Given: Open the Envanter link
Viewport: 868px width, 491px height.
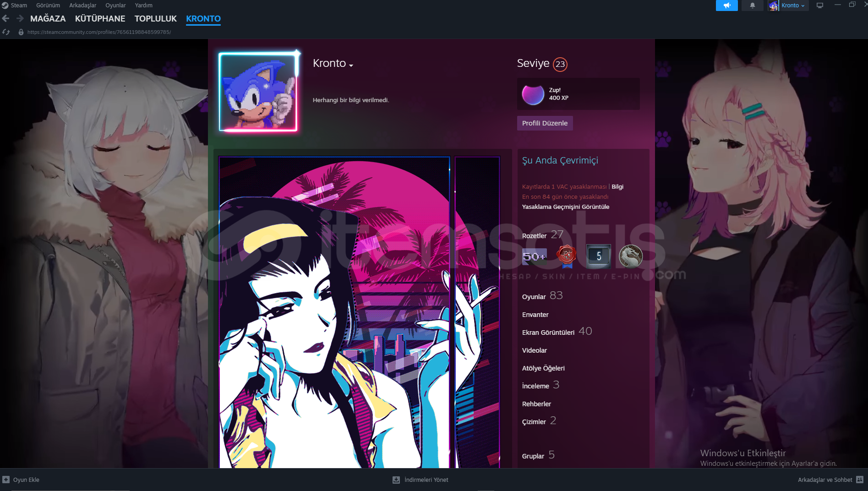Looking at the screenshot, I should (x=535, y=315).
